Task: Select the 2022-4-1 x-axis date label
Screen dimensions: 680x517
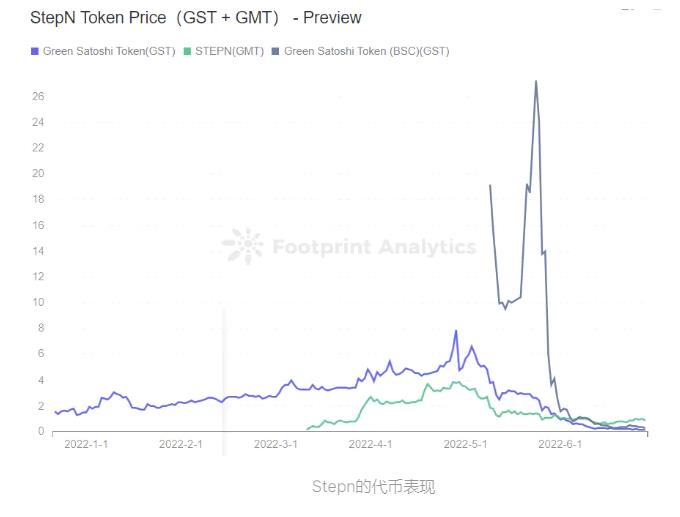Action: tap(370, 444)
